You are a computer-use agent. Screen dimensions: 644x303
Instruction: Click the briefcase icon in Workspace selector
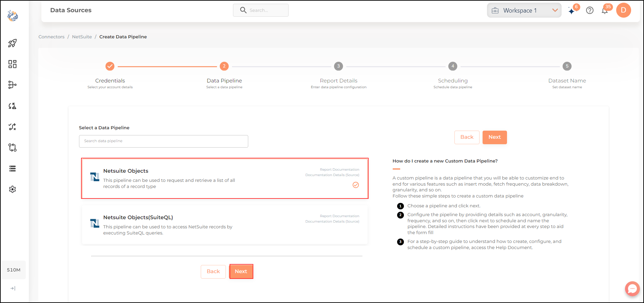pyautogui.click(x=495, y=11)
